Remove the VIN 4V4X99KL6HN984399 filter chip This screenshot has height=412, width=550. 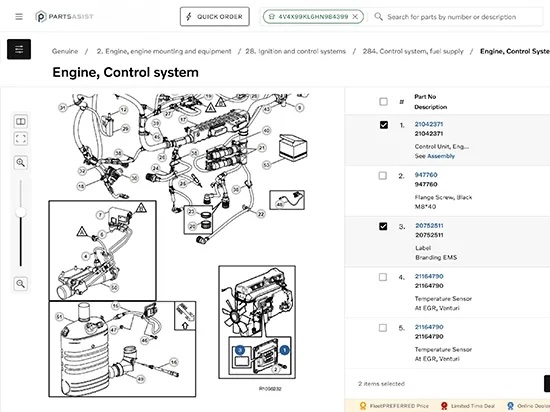coord(355,16)
